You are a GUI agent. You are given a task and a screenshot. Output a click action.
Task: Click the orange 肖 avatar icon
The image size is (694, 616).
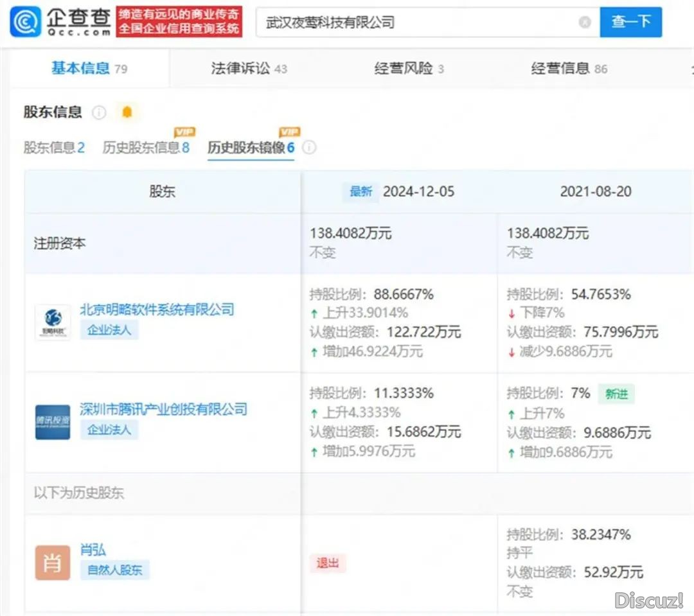point(53,563)
